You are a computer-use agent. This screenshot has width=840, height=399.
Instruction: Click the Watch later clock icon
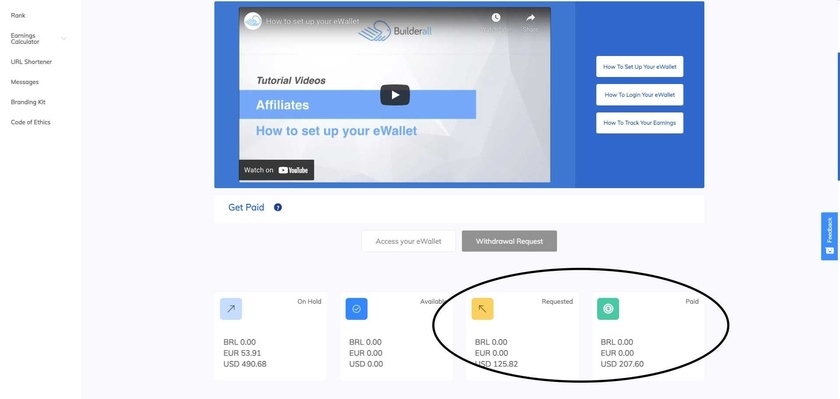pos(496,18)
